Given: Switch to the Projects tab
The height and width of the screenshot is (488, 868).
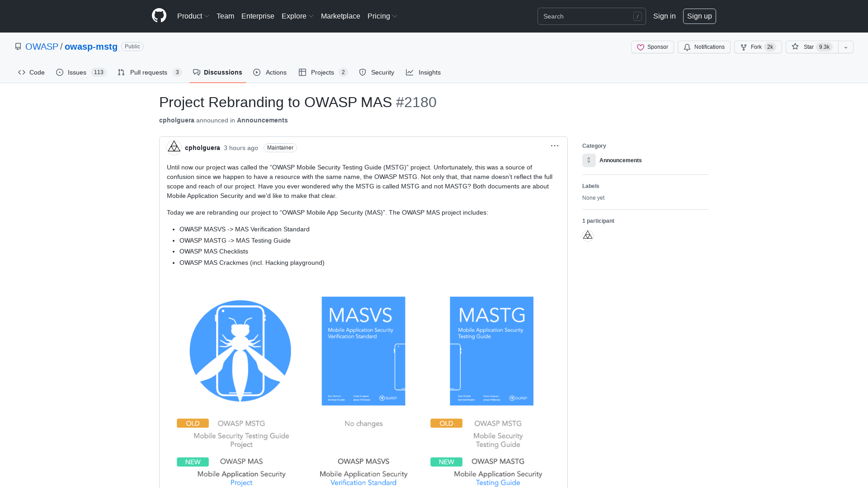Looking at the screenshot, I should pos(322,72).
